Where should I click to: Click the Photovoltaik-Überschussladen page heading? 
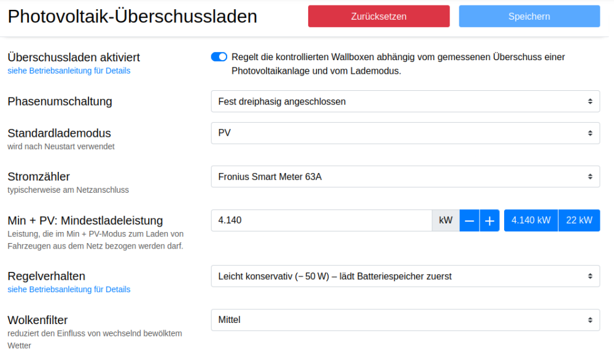click(132, 17)
